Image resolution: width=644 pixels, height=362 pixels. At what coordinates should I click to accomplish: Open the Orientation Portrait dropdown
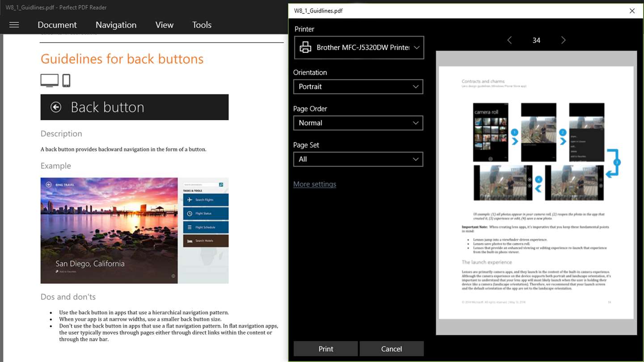pyautogui.click(x=358, y=87)
